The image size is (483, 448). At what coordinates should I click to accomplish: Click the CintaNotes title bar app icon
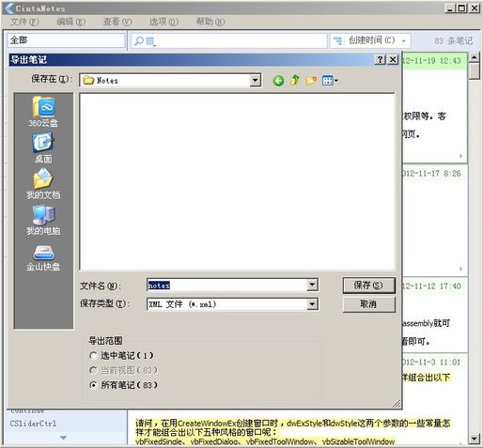coord(8,8)
